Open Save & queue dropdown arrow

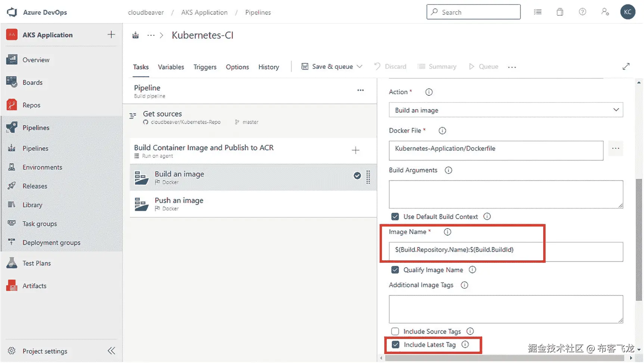360,67
